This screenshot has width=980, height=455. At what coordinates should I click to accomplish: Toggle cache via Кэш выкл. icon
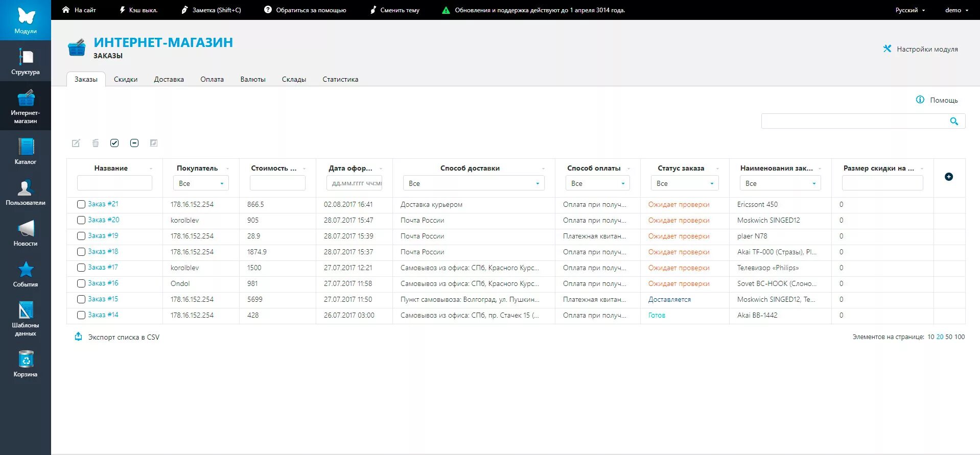[123, 10]
